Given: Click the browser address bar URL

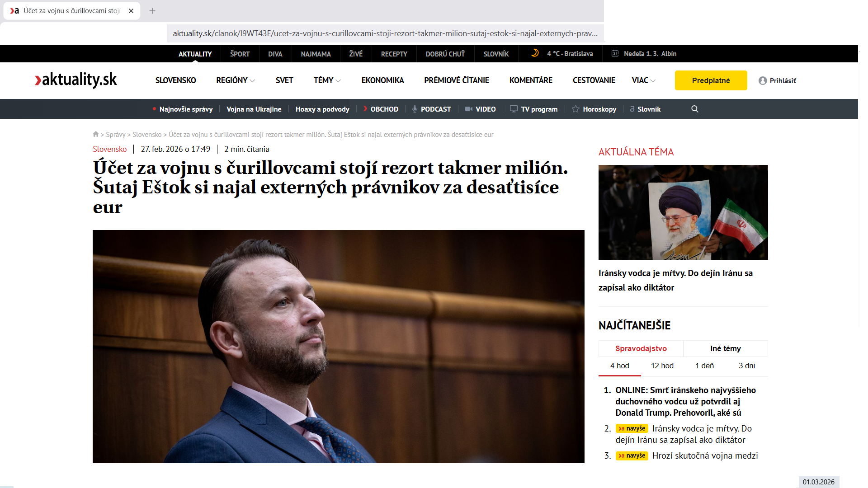Looking at the screenshot, I should [x=385, y=33].
